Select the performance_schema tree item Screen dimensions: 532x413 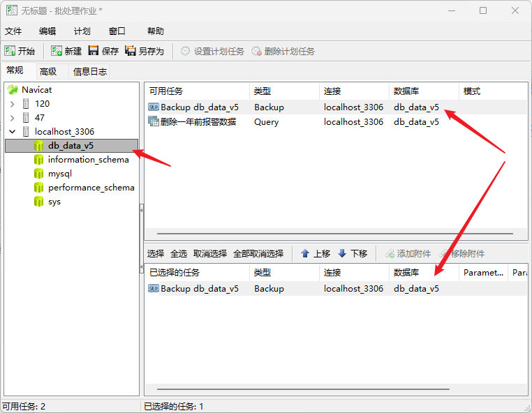pos(91,188)
